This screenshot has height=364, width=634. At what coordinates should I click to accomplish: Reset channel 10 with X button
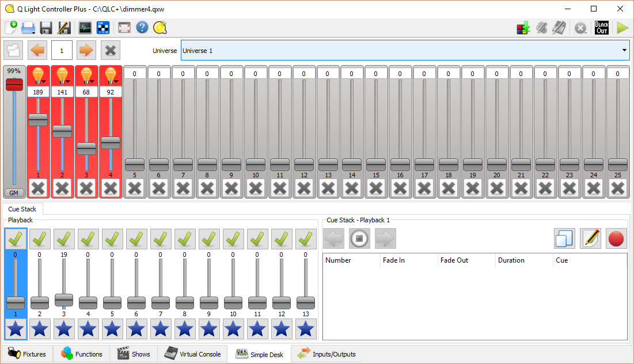coord(256,188)
